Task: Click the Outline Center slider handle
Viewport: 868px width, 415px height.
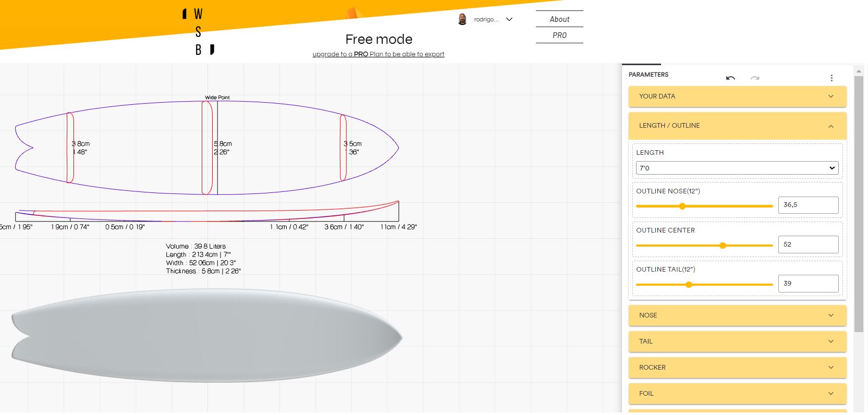Action: [723, 246]
